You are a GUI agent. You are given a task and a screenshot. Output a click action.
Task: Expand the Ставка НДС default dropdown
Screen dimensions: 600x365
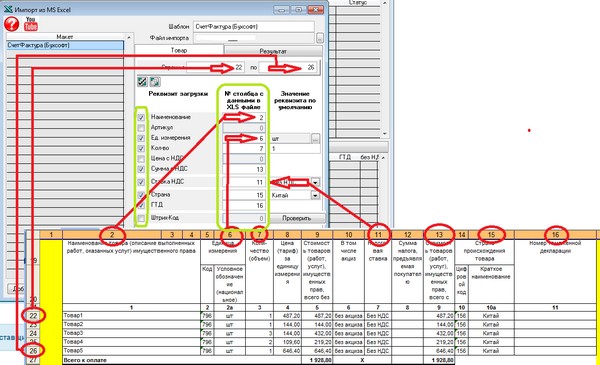315,182
